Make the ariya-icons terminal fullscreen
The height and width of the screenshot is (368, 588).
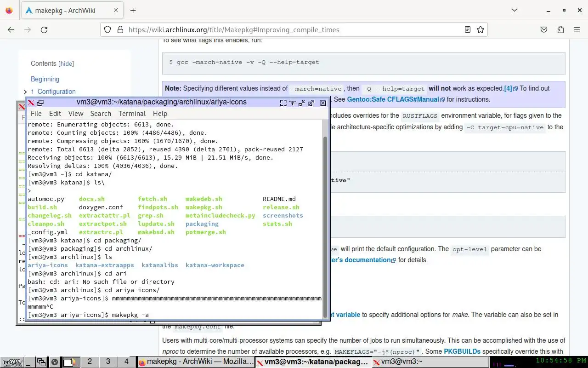(x=283, y=103)
